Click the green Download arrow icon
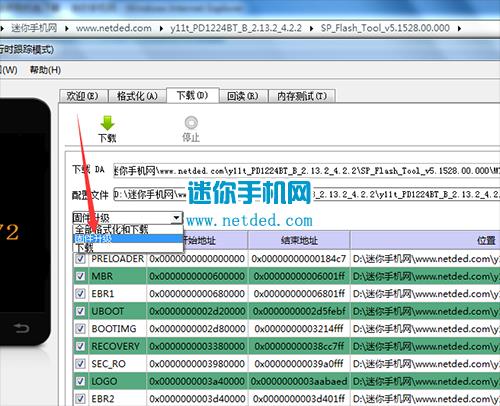500x406 pixels. pos(107,123)
